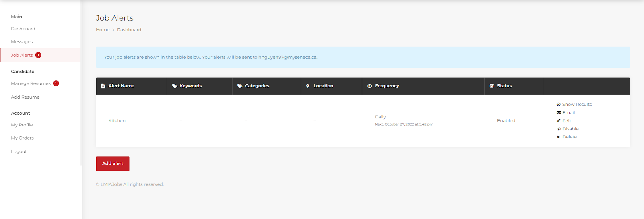Image resolution: width=644 pixels, height=219 pixels.
Task: Click the LMIAJobs copyright text
Action: (130, 184)
